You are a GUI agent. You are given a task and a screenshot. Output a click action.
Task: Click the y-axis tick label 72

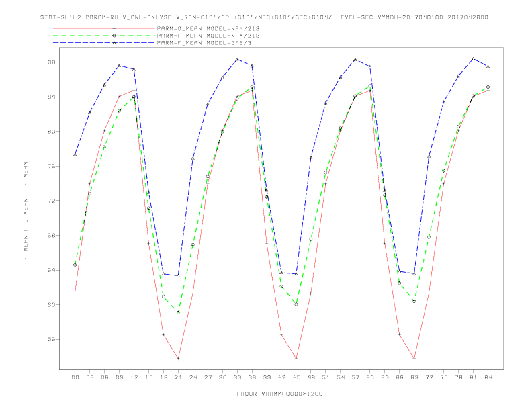51,201
